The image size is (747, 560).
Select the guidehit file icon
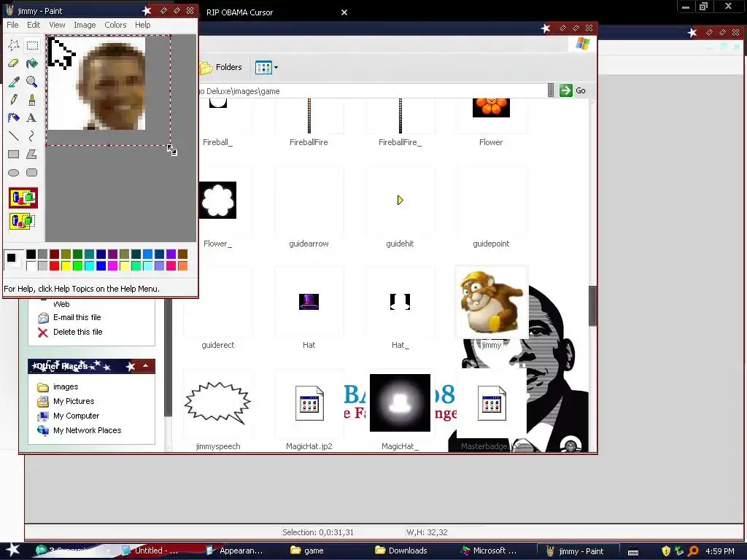400,201
